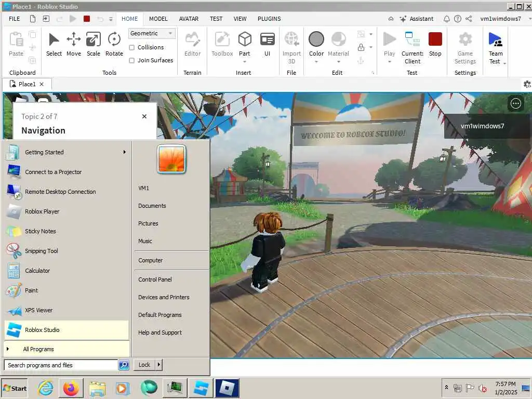Open the FILE menu
This screenshot has height=399, width=532.
[14, 19]
